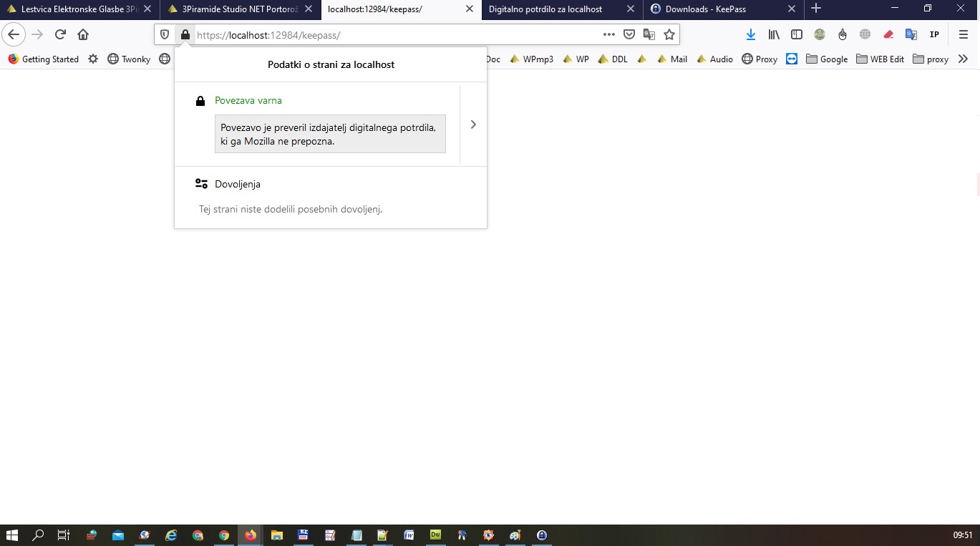
Task: Reload the current page
Action: point(61,34)
